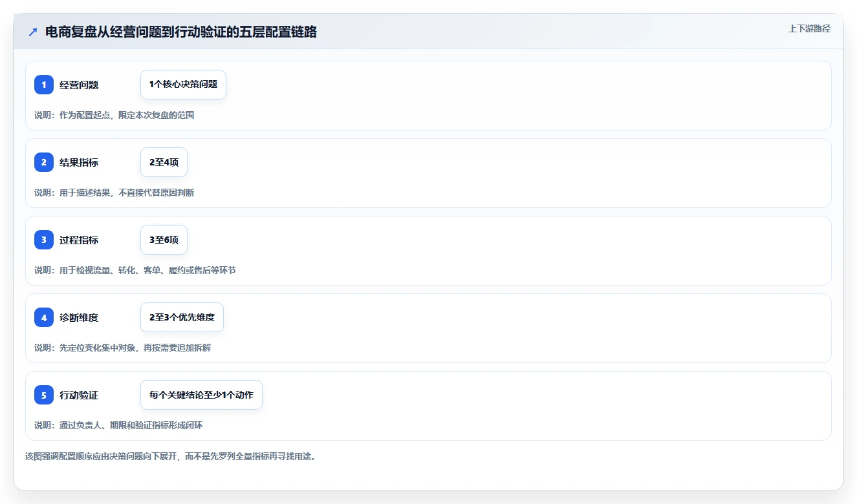This screenshot has height=504, width=857.
Task: Select the 3至6项 chip
Action: point(164,240)
